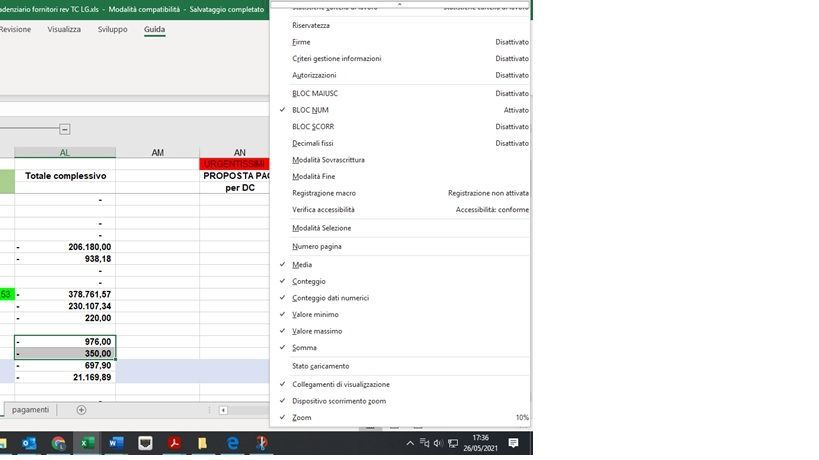This screenshot has width=819, height=460.
Task: Toggle the Valore massimo option
Action: [400, 332]
